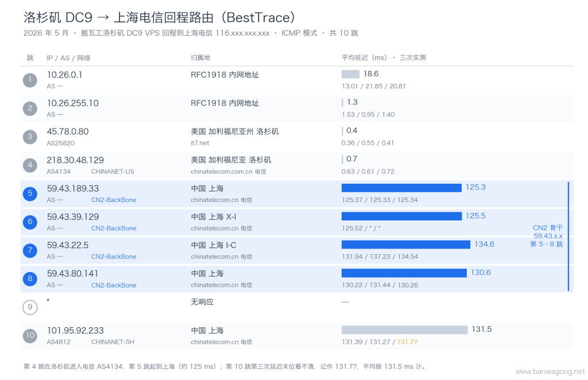Click 美国 加利福尼亚州 洛杉矶 location
The height and width of the screenshot is (380, 588).
[x=235, y=131]
